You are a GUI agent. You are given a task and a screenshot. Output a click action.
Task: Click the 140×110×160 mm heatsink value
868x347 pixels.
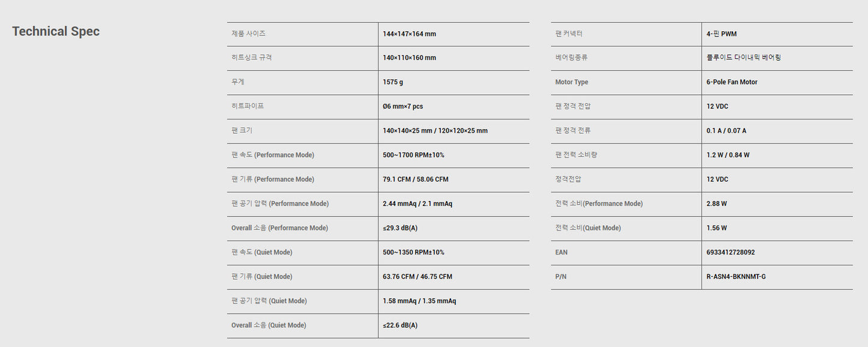tap(409, 58)
